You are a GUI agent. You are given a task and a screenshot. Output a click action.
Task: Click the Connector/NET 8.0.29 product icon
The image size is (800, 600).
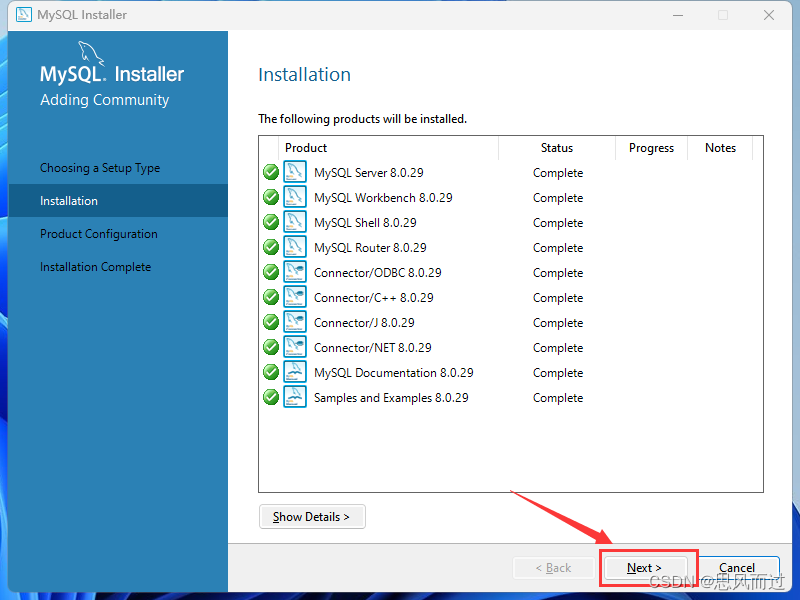click(x=295, y=347)
